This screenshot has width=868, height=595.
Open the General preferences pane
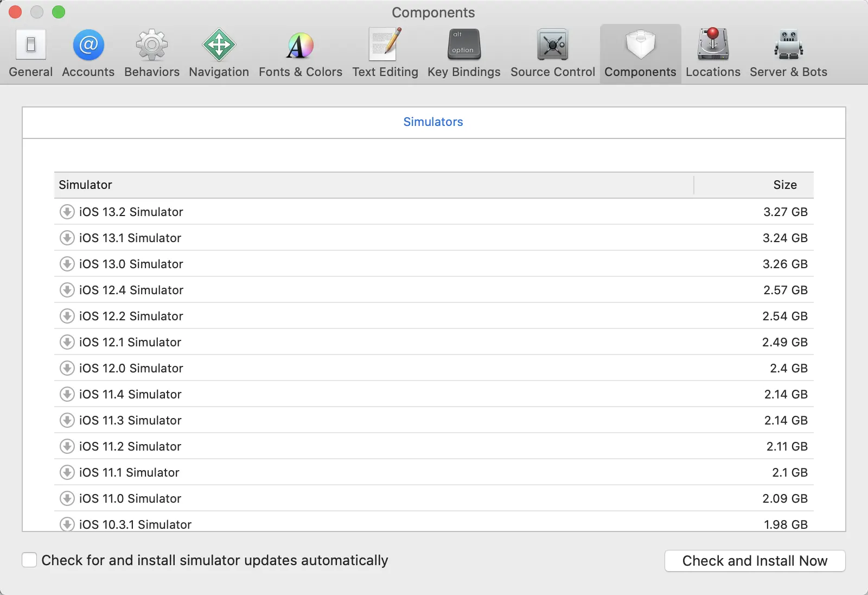click(31, 54)
